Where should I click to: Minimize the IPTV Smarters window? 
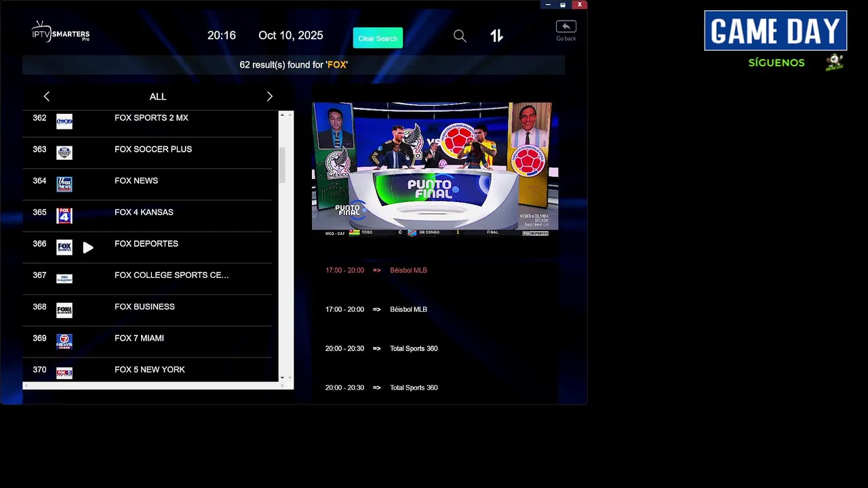548,5
